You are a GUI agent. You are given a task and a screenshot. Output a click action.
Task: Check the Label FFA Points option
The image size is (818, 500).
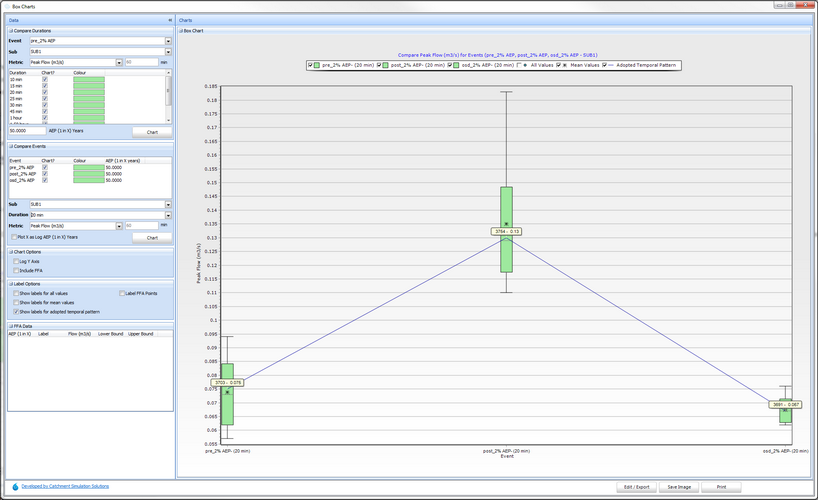coord(122,293)
